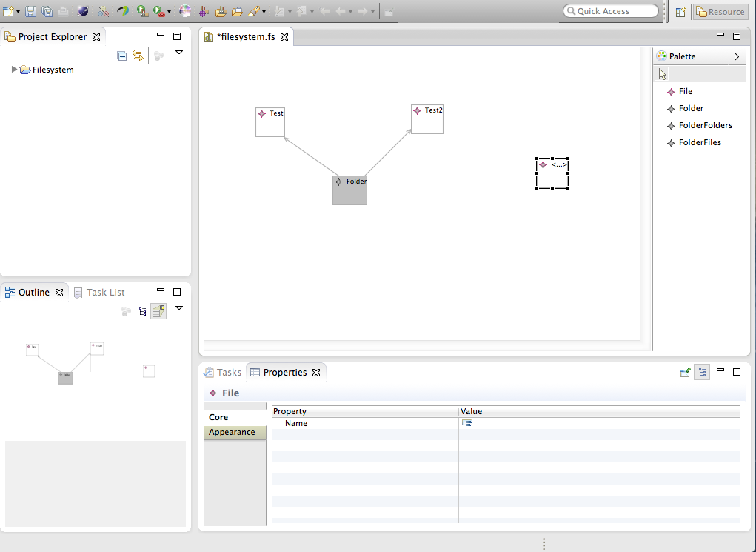Toggle Show Categories in Properties
Screen dimensions: 756x552
[702, 372]
